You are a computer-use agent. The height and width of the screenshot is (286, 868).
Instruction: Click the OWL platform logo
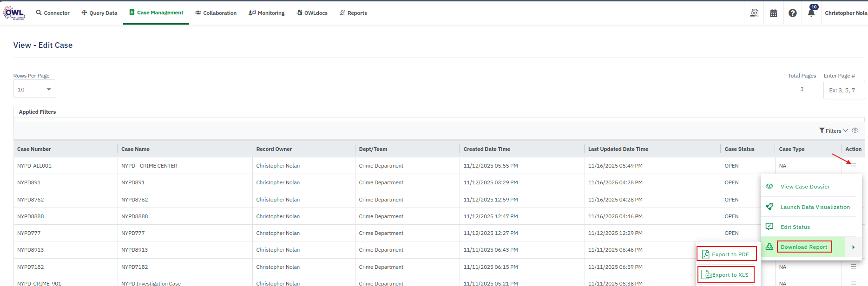14,13
